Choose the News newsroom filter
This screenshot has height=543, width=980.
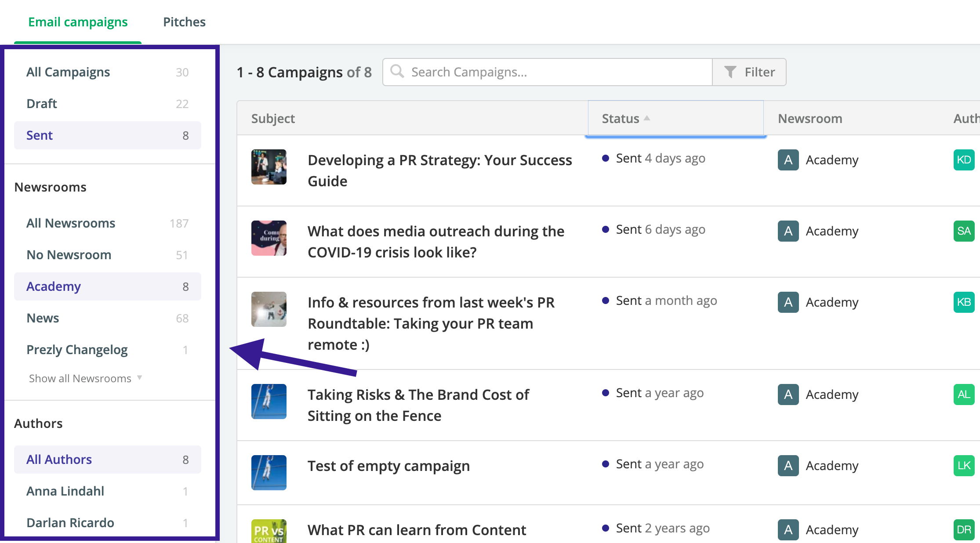pyautogui.click(x=108, y=318)
